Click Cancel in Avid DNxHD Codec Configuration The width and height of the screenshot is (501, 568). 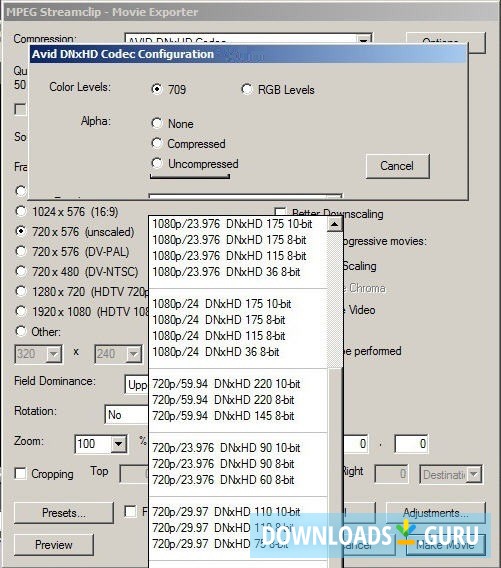[x=397, y=166]
